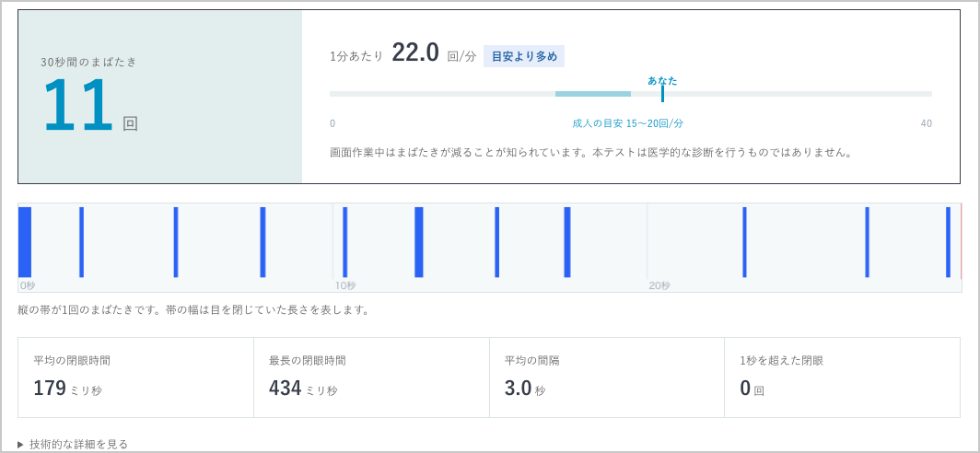Expand the 技術的な詳細を見る disclosure
This screenshot has width=980, height=453.
[x=73, y=444]
